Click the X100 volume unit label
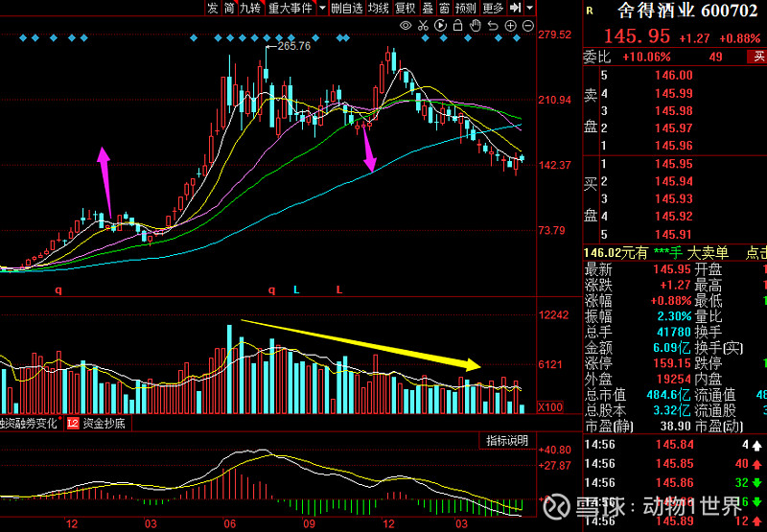 coord(550,406)
